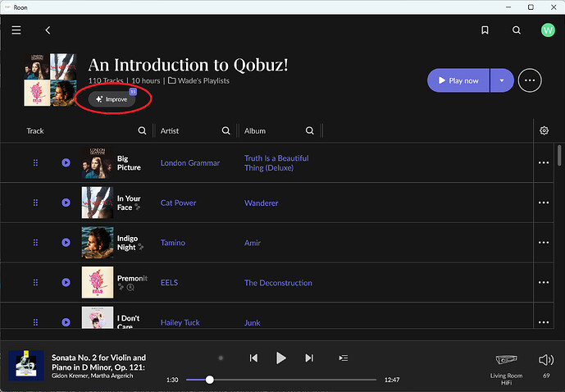Open the green W profile avatar
The width and height of the screenshot is (565, 392).
tap(548, 30)
